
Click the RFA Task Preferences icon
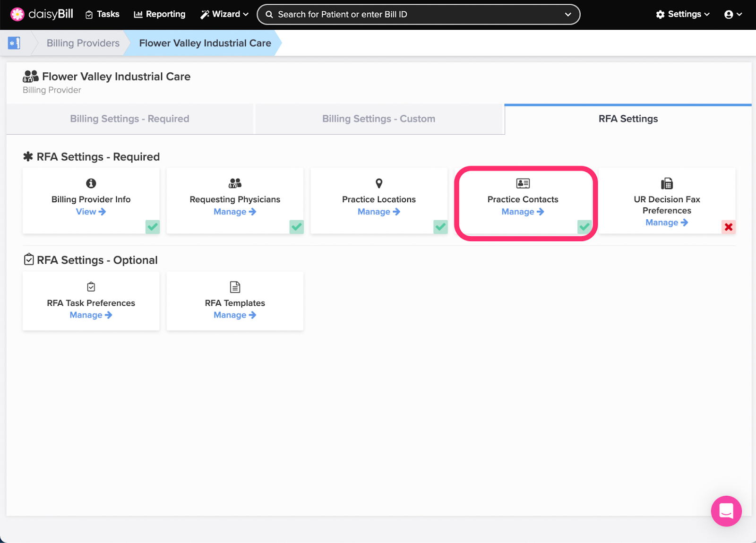(91, 287)
